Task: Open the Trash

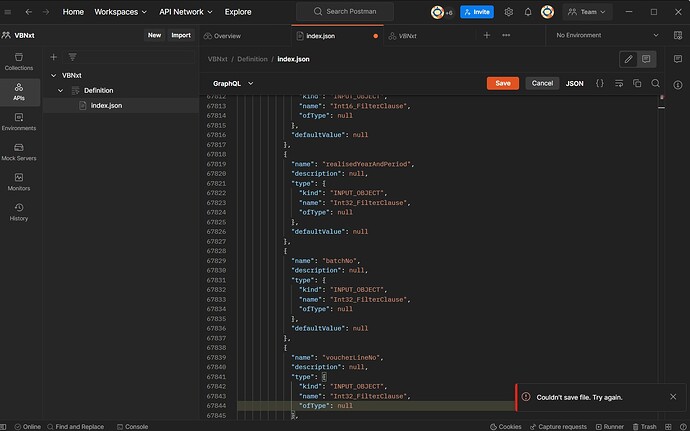Action: (x=644, y=427)
